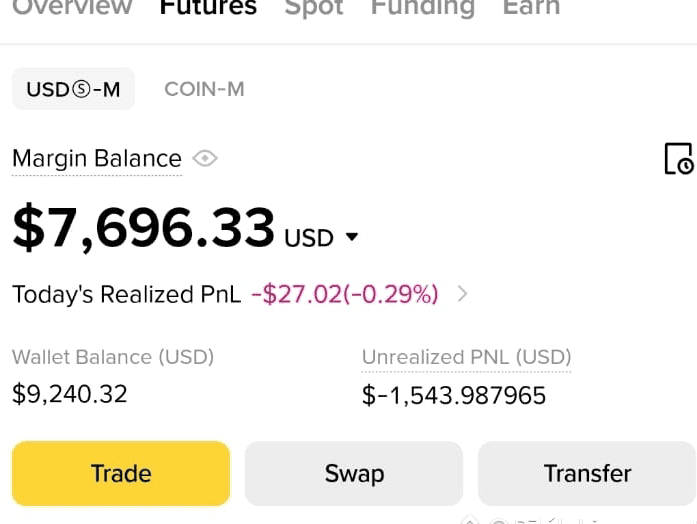
Task: Select the COIN-M futures option
Action: click(204, 89)
